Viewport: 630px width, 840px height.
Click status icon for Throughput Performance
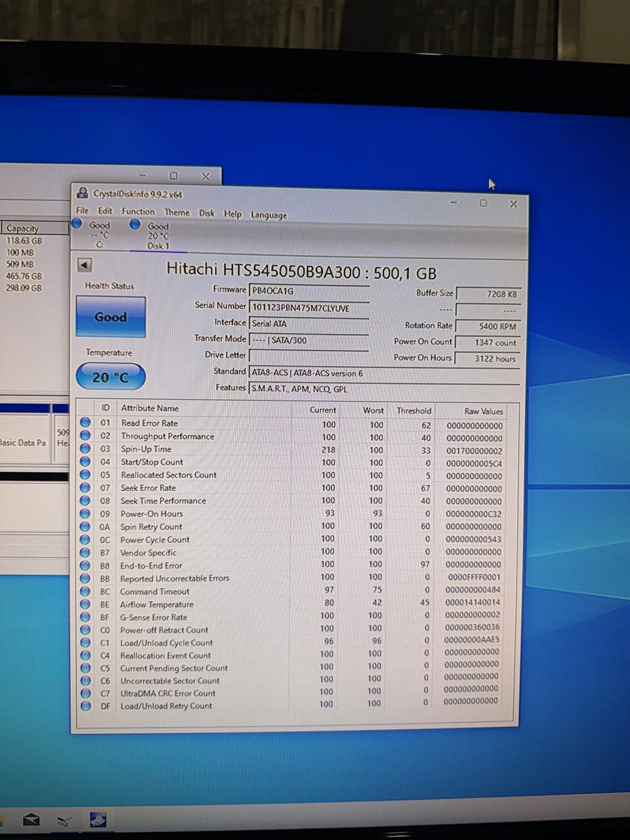(x=85, y=436)
